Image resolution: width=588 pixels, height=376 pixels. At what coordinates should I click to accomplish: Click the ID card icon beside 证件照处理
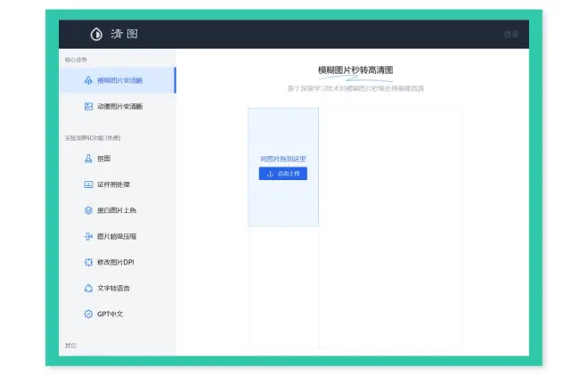[88, 184]
